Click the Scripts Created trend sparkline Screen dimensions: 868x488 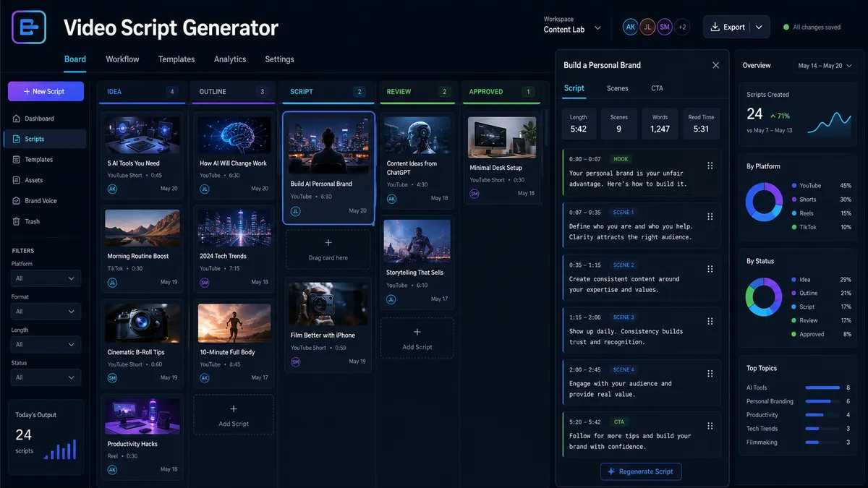pyautogui.click(x=829, y=122)
